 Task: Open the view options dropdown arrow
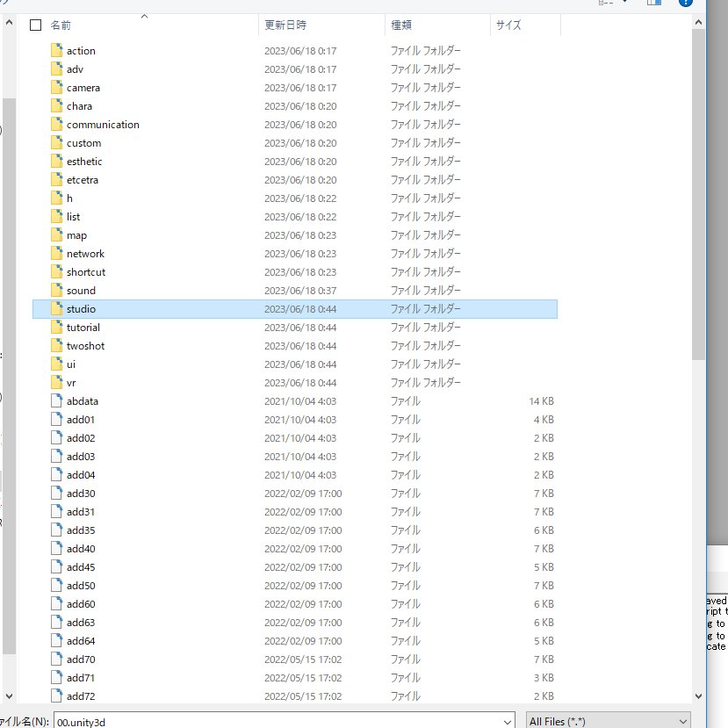(624, 3)
